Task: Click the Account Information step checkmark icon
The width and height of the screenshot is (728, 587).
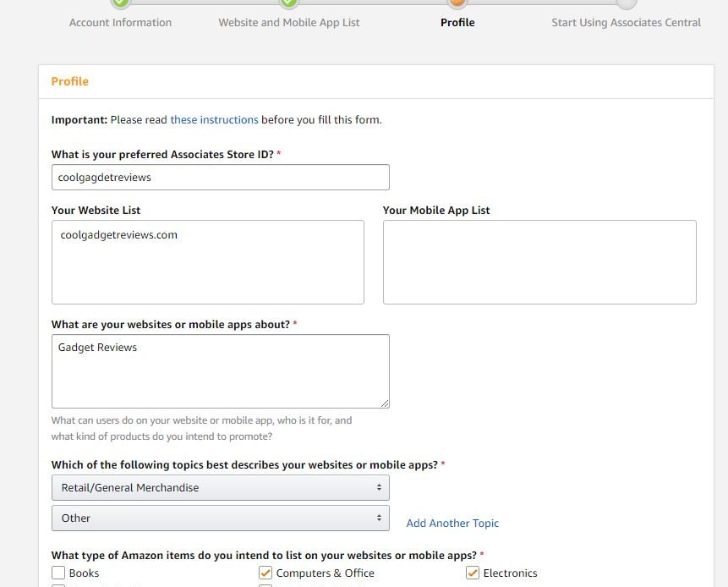Action: coord(121,3)
